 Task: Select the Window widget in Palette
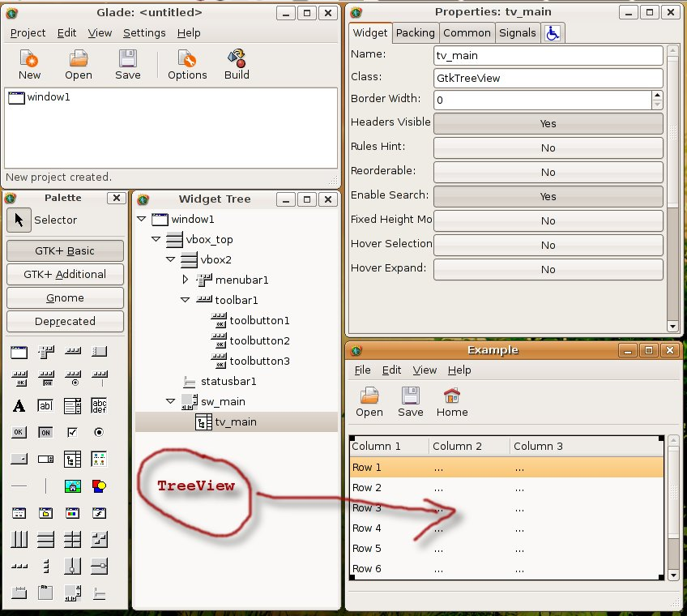click(19, 352)
